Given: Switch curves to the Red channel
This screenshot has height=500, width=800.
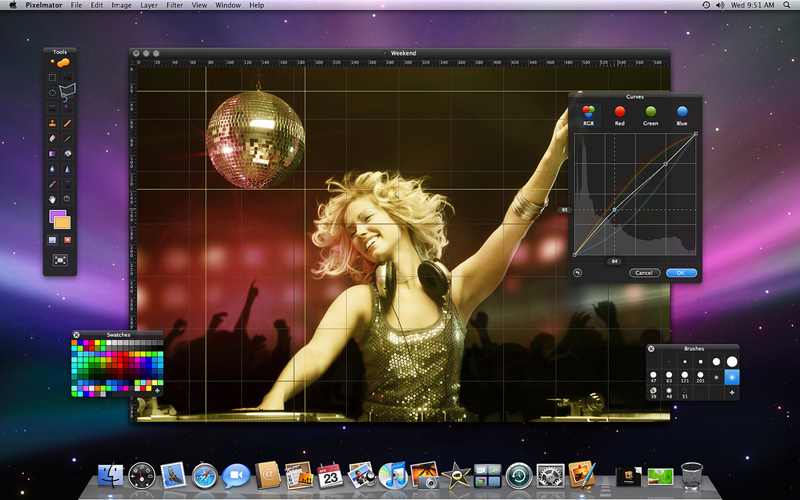Looking at the screenshot, I should (x=619, y=113).
